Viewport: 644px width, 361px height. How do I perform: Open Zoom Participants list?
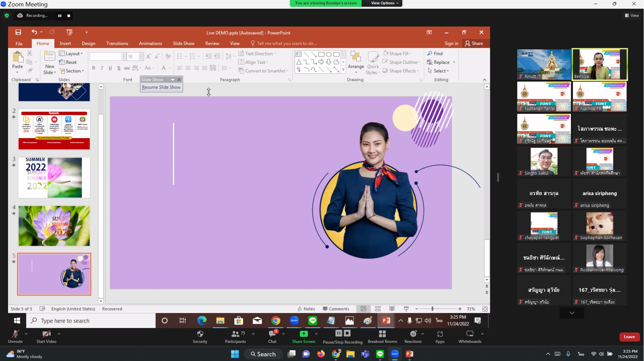tap(235, 336)
